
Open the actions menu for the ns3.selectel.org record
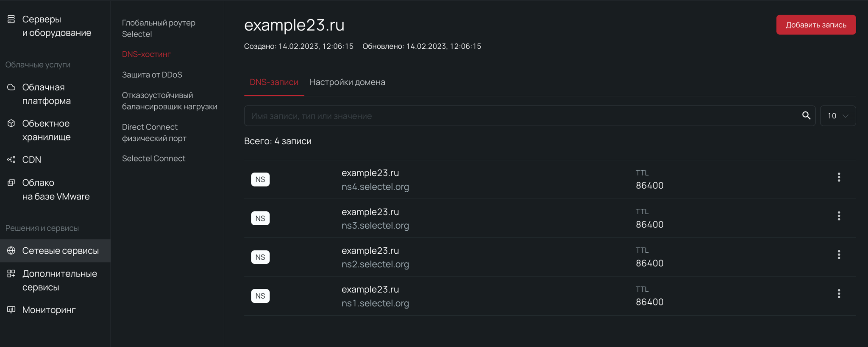tap(839, 216)
